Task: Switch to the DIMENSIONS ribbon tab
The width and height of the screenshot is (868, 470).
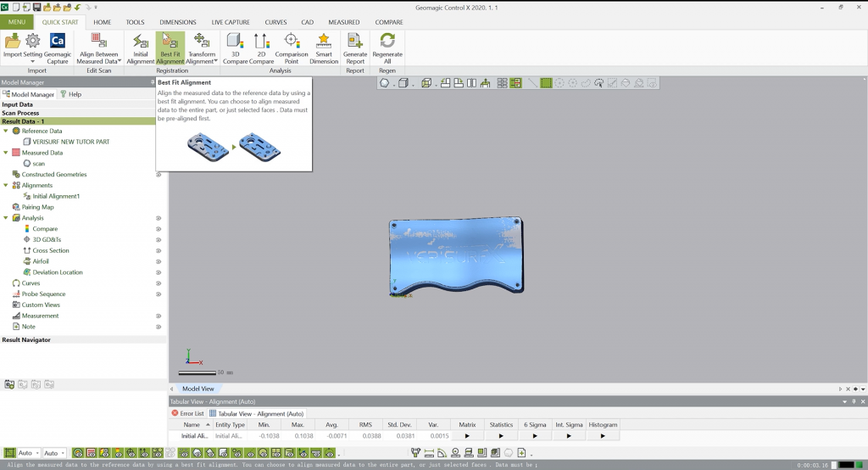Action: 178,22
